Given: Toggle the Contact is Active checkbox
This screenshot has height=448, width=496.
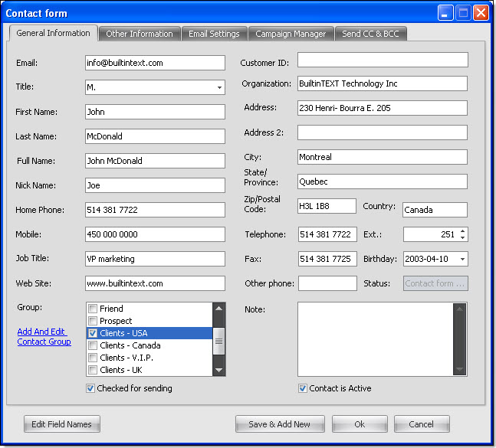Looking at the screenshot, I should point(303,388).
